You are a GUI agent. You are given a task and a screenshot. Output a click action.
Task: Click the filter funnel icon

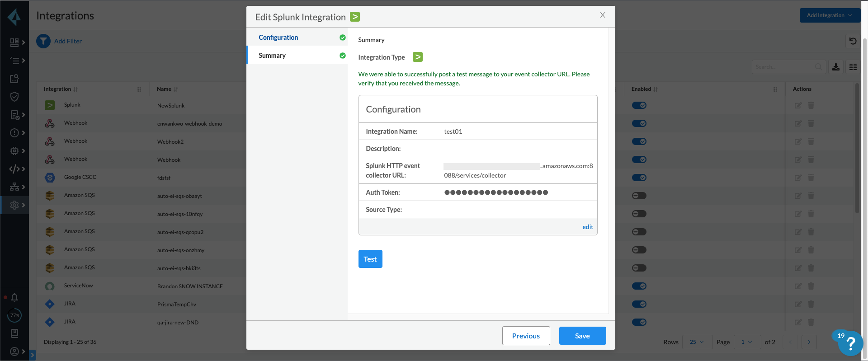[x=43, y=41]
